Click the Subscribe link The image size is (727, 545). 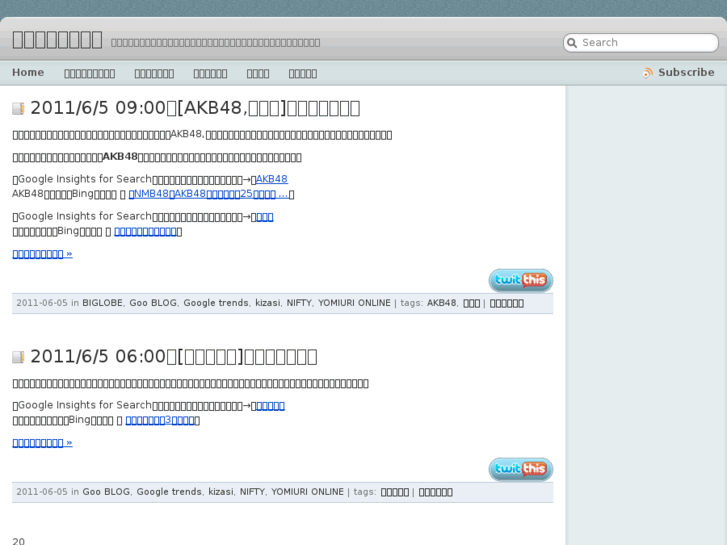686,73
